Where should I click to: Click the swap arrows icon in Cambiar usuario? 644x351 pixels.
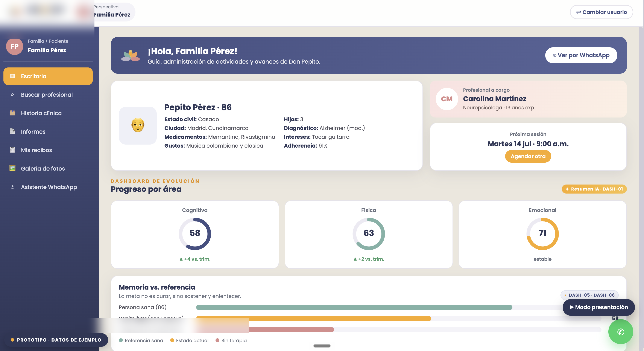[579, 12]
